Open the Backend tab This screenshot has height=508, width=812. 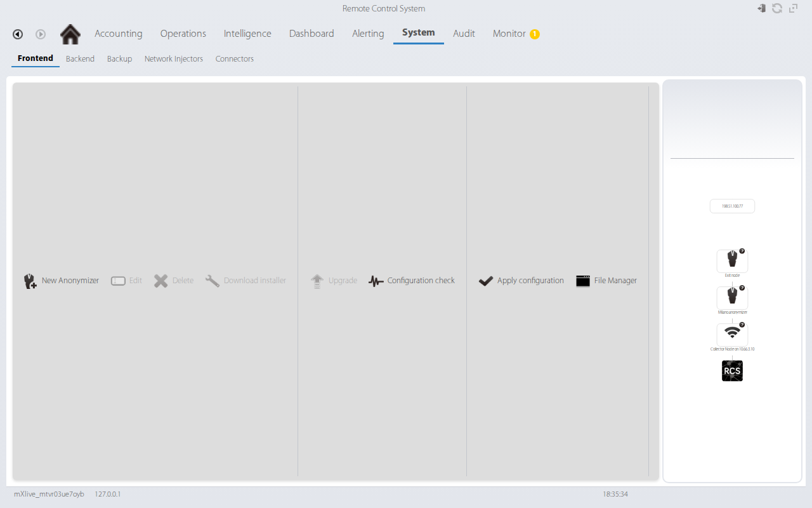80,59
